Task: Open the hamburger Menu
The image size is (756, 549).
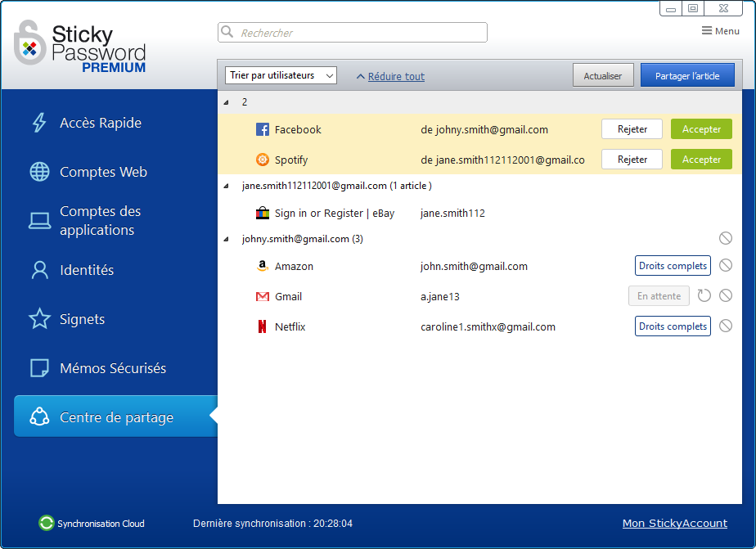Action: (720, 31)
